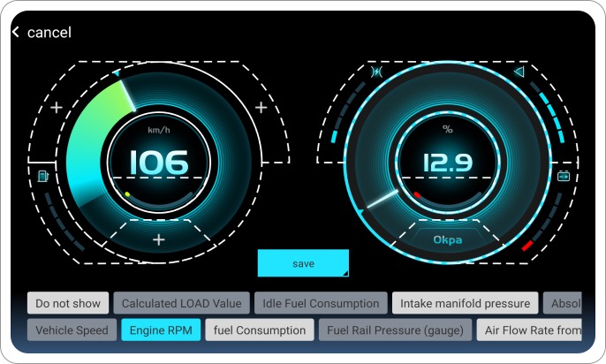Image resolution: width=606 pixels, height=364 pixels.
Task: Click the fuel pump icon on left gauge
Action: tap(42, 176)
